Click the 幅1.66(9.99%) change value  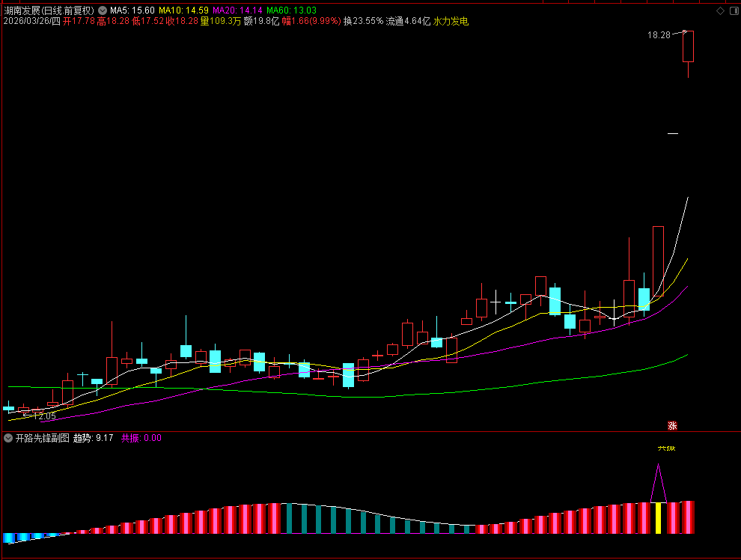(311, 21)
